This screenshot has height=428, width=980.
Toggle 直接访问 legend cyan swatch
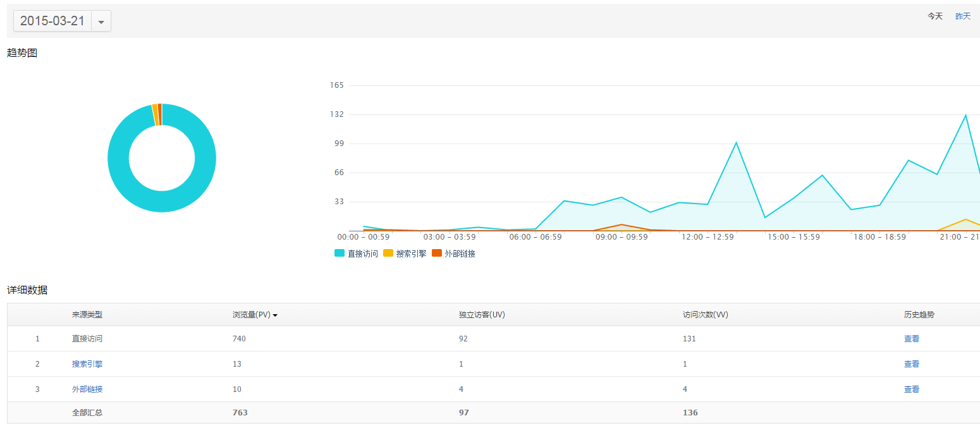[x=340, y=254]
